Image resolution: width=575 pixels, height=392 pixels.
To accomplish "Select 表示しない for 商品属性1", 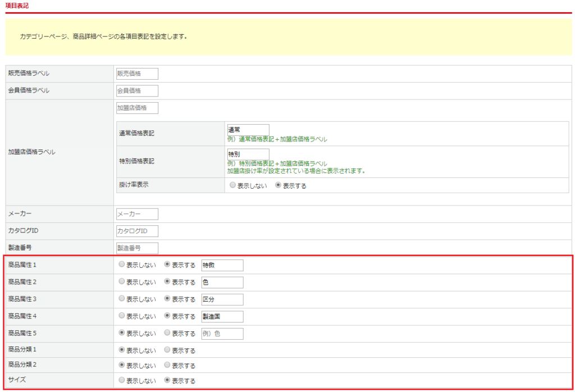I will (122, 265).
